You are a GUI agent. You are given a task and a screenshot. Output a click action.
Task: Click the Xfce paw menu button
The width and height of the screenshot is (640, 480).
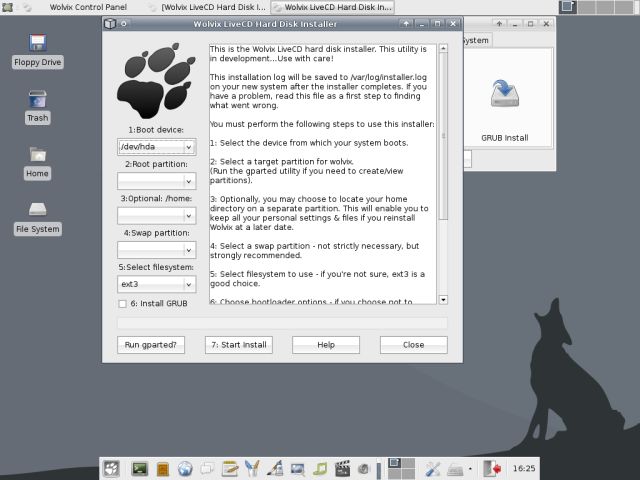pos(111,468)
